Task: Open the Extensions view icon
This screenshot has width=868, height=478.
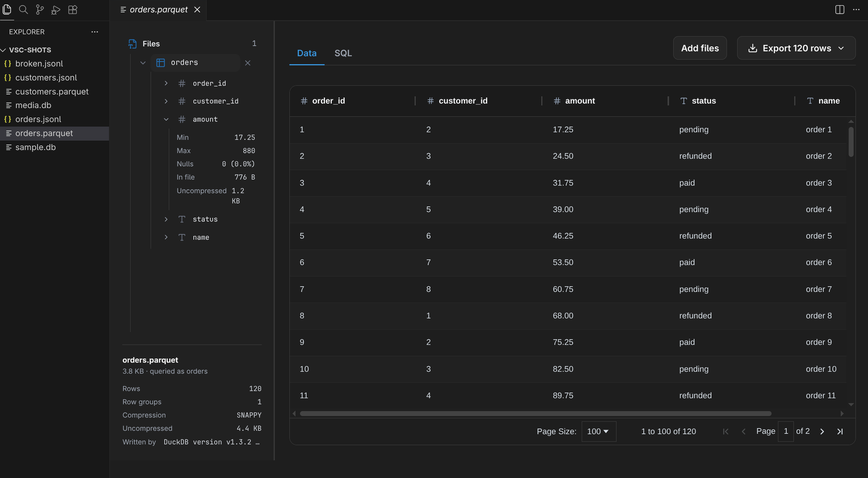Action: pos(72,9)
